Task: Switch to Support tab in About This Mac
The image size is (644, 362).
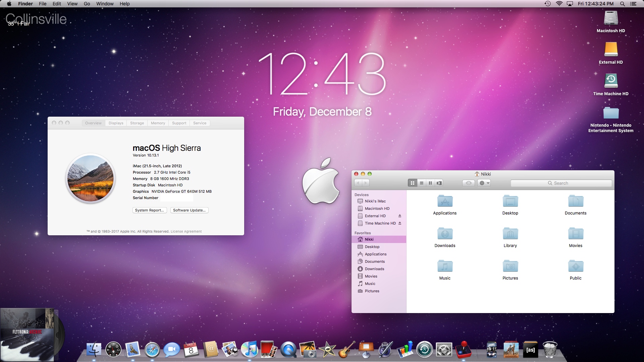Action: tap(179, 123)
